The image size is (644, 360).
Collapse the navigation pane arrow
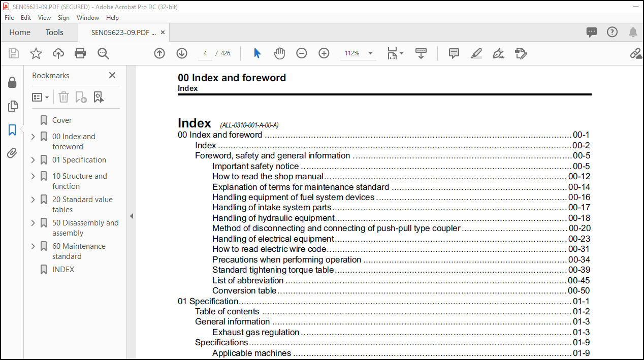pyautogui.click(x=131, y=216)
